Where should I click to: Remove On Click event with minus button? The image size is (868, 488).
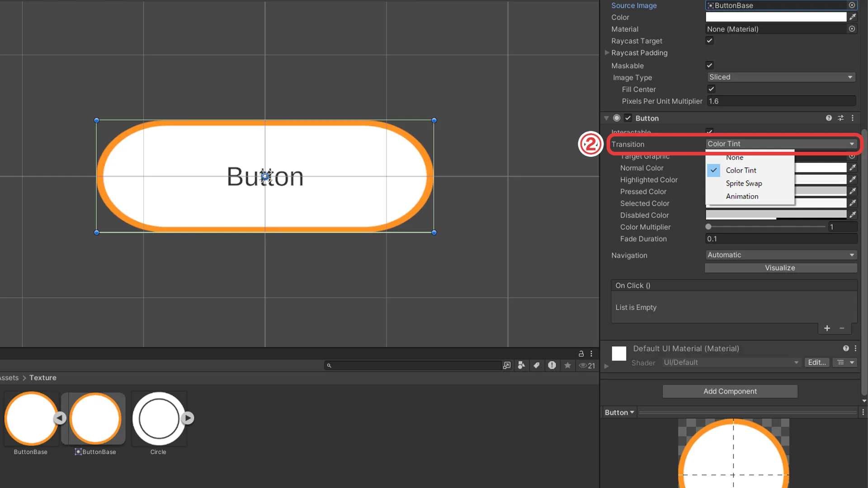pos(842,328)
